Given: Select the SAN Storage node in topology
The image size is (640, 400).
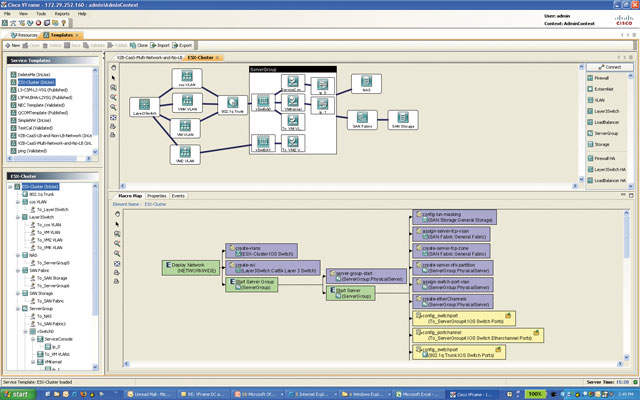Looking at the screenshot, I should click(403, 120).
